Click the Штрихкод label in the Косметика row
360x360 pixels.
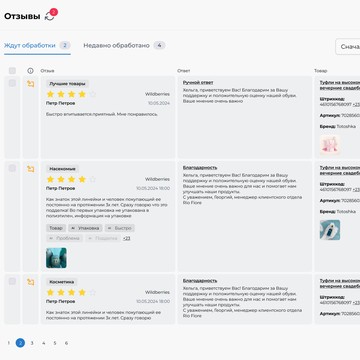332,297
